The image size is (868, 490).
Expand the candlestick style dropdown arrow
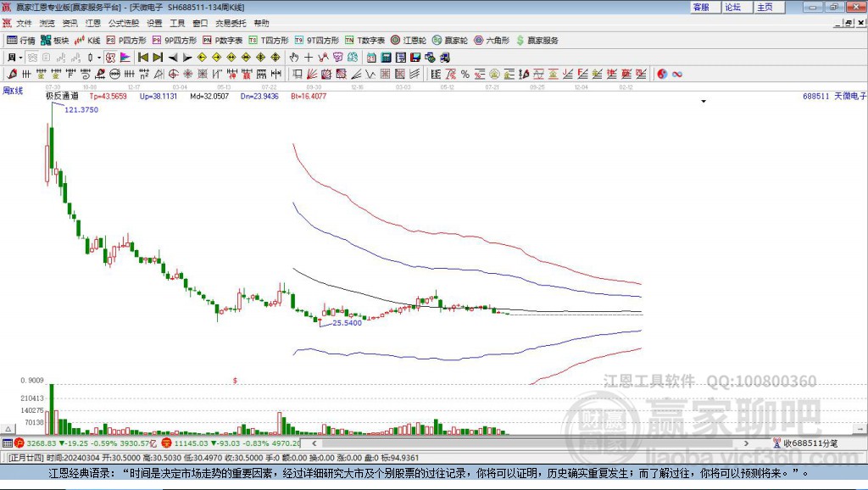(x=99, y=58)
